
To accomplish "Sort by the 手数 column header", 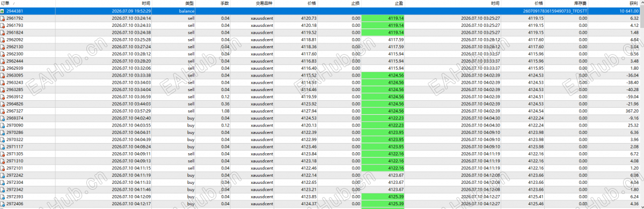I will 225,3.
